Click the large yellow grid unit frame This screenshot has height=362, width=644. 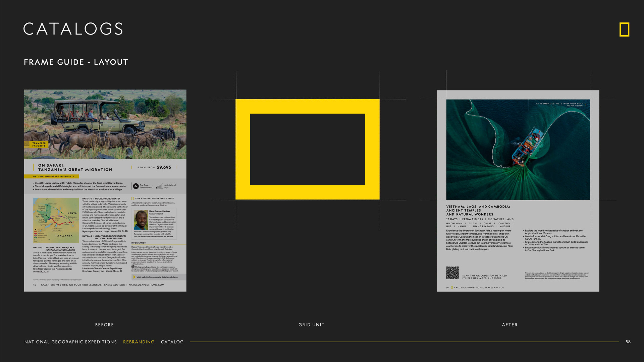pos(307,106)
